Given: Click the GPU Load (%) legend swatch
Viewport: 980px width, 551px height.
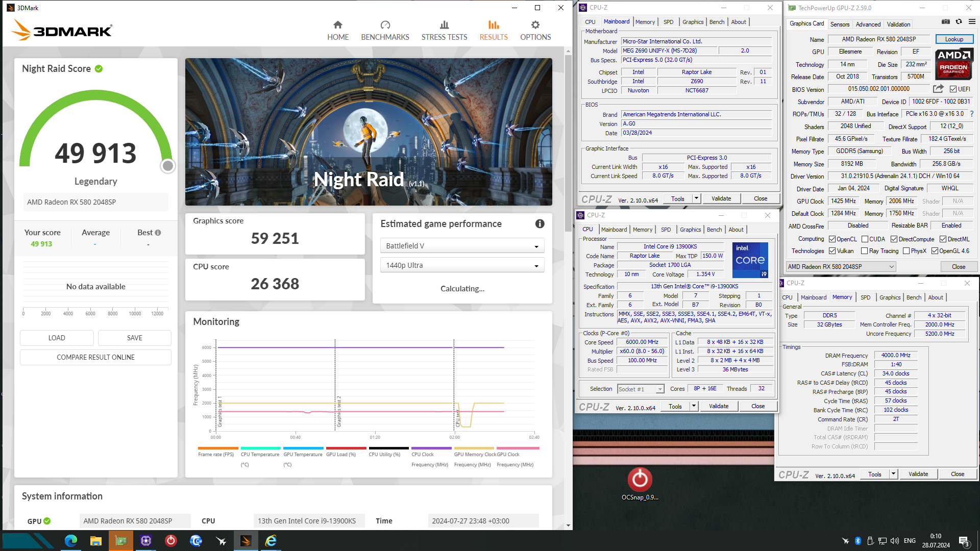Looking at the screenshot, I should pos(346,448).
